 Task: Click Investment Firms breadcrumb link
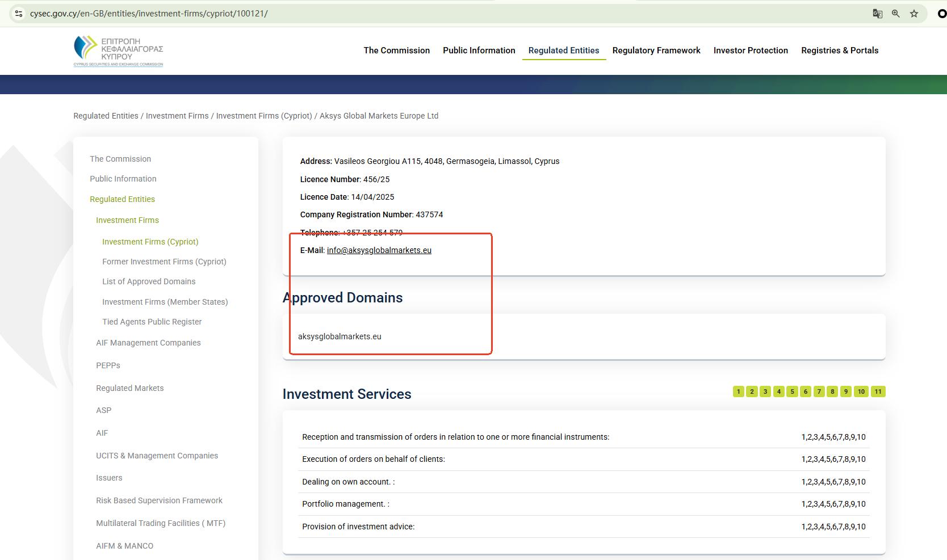[177, 116]
